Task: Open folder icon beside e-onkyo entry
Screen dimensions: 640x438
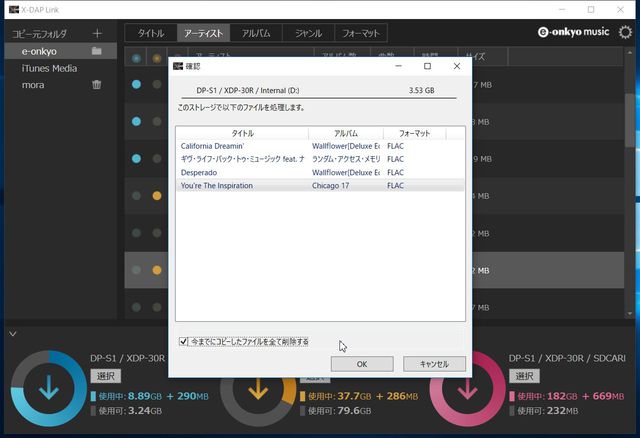Action: (x=97, y=51)
